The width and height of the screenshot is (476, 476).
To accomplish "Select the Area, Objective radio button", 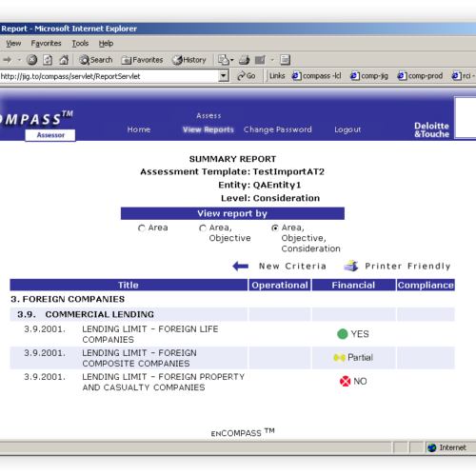I will pos(203,228).
